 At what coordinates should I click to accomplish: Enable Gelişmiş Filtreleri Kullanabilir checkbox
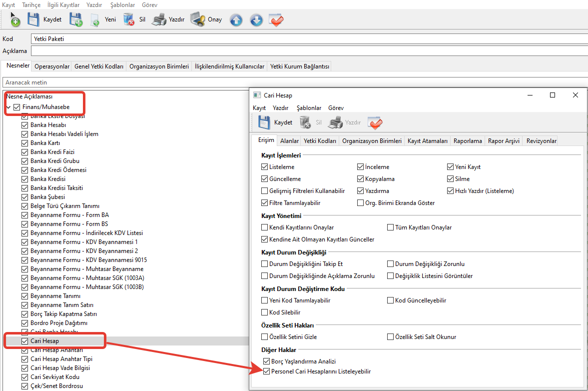click(265, 191)
